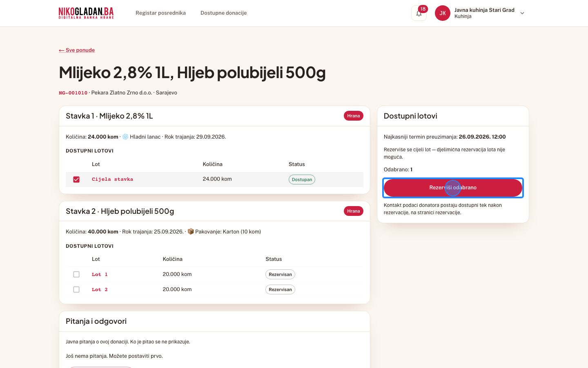The width and height of the screenshot is (588, 368).
Task: Click the JK user avatar
Action: click(x=443, y=13)
